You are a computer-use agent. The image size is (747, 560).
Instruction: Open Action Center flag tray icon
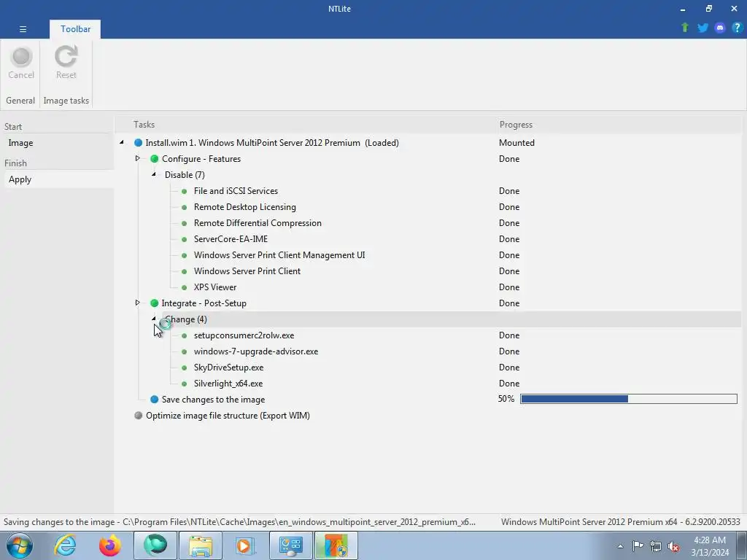[638, 546]
